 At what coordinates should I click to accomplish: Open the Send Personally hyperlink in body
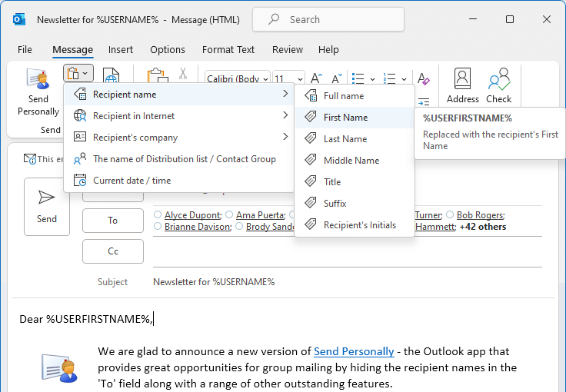coord(354,351)
